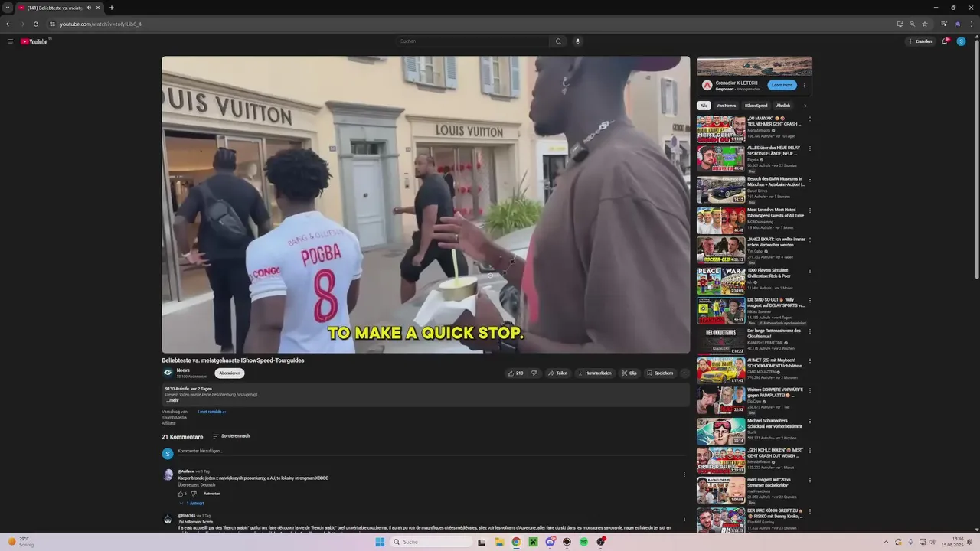
Task: Open the "Der lange Rattenschwanz" video title
Action: pos(774,334)
